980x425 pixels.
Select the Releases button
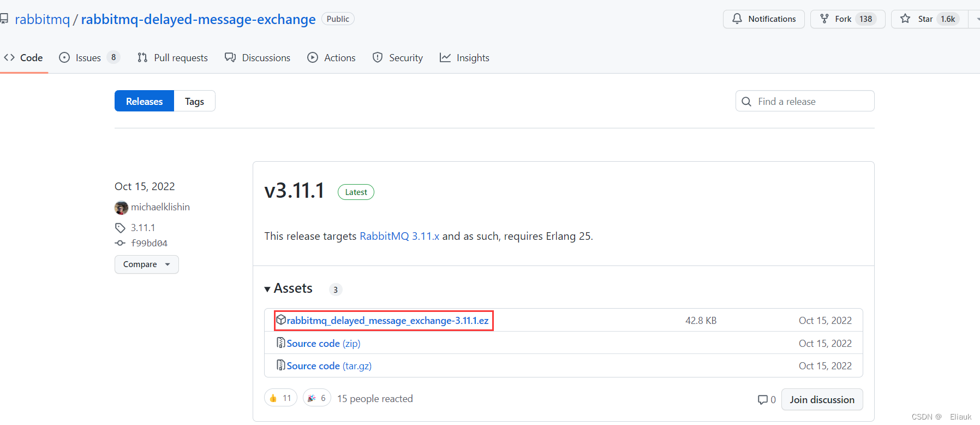[144, 101]
